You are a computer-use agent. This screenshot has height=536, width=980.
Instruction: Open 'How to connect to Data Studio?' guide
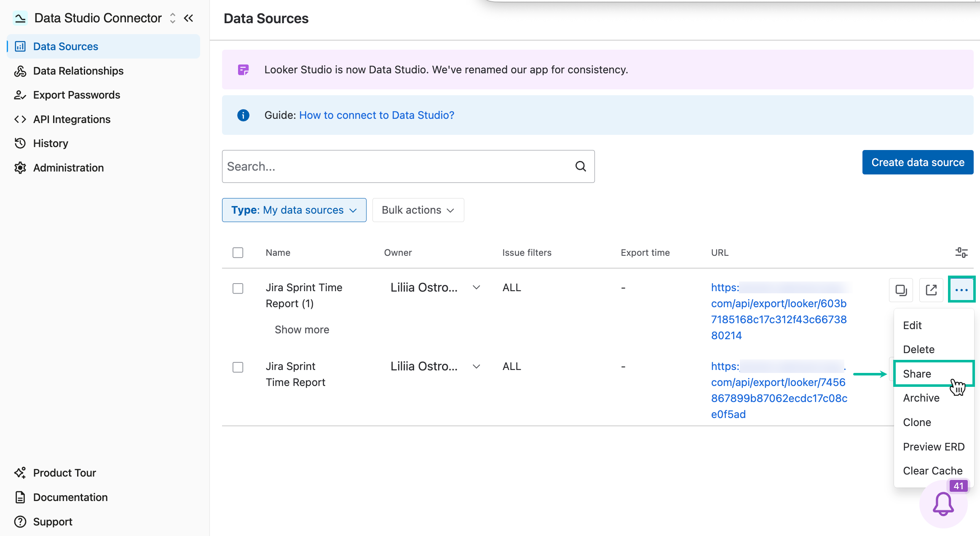tap(377, 115)
